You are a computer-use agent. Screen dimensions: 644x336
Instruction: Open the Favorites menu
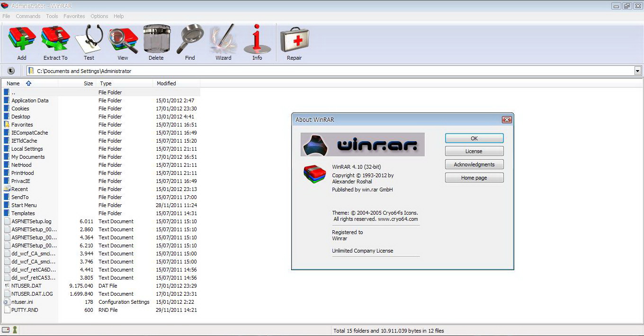coord(74,16)
